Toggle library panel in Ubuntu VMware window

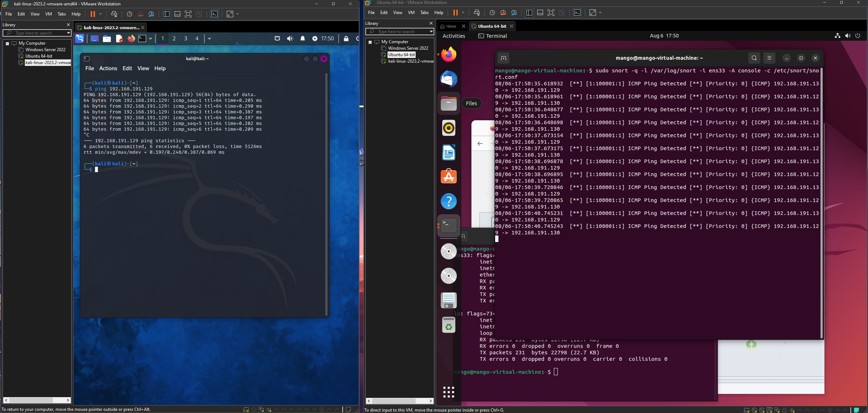point(529,13)
